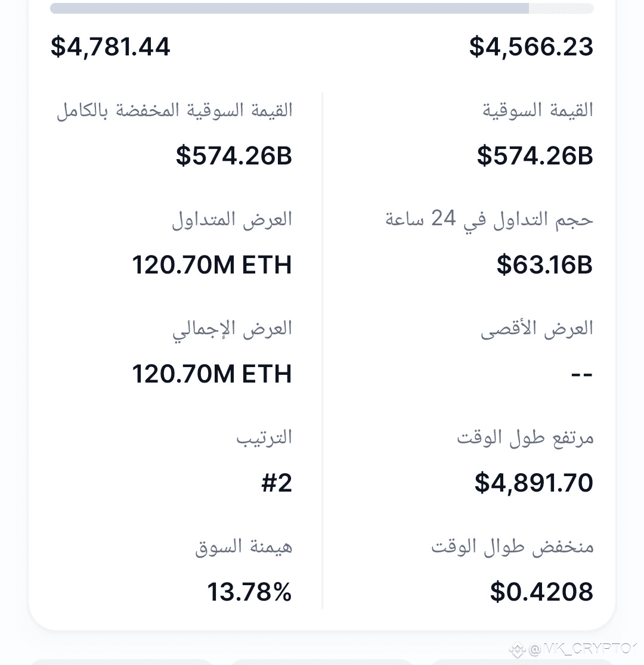
Task: Click حجم التداول في 24 ساعة label
Action: click(x=489, y=219)
